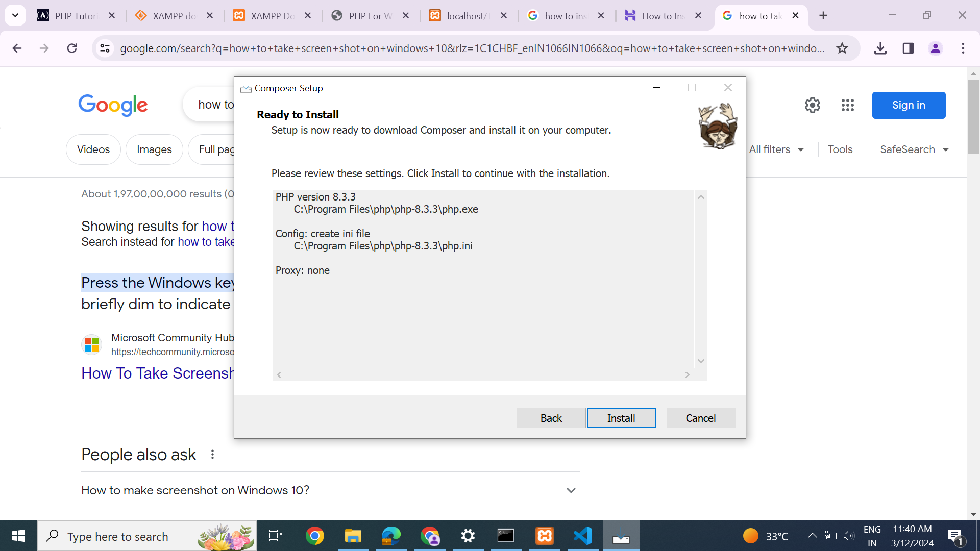Open notification center icon

pyautogui.click(x=956, y=536)
